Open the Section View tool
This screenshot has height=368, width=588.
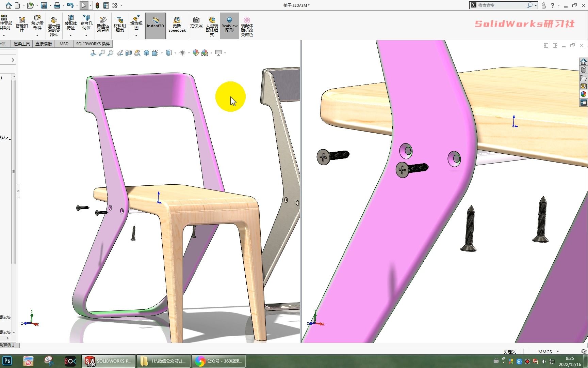coord(129,53)
